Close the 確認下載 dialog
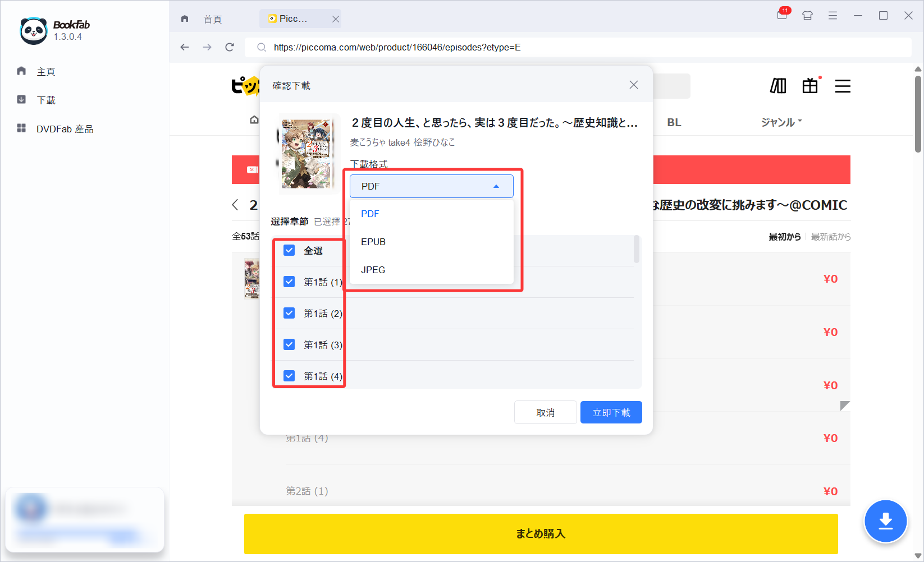Viewport: 924px width, 562px height. (x=634, y=85)
